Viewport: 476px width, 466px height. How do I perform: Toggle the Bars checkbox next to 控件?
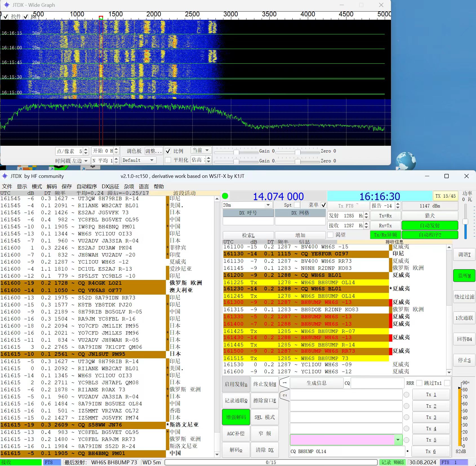point(26,17)
